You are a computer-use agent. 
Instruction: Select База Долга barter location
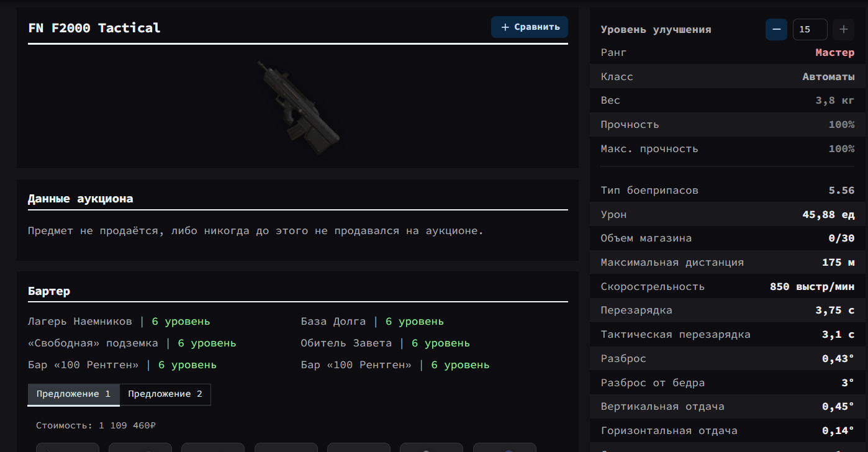coord(333,322)
